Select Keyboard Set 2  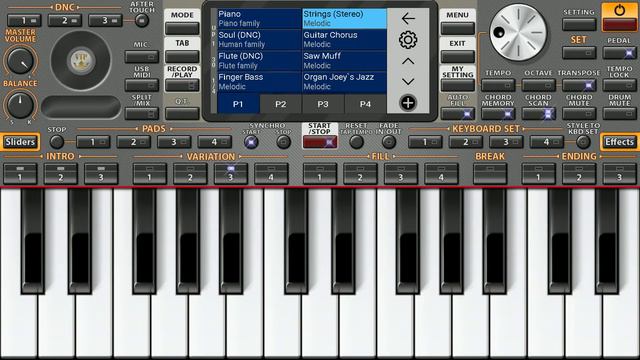[466, 142]
